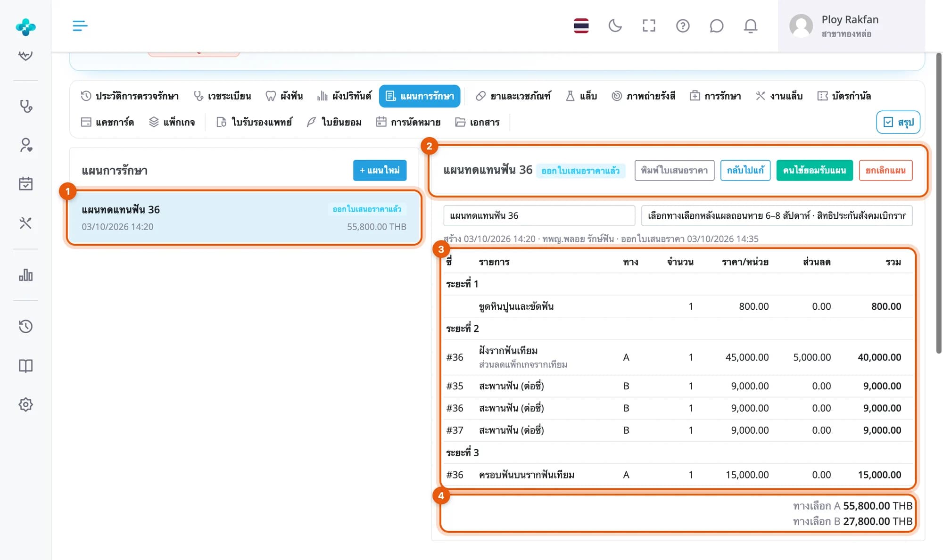943x560 pixels.
Task: Open การนัดหมาย appointments tab
Action: [408, 123]
